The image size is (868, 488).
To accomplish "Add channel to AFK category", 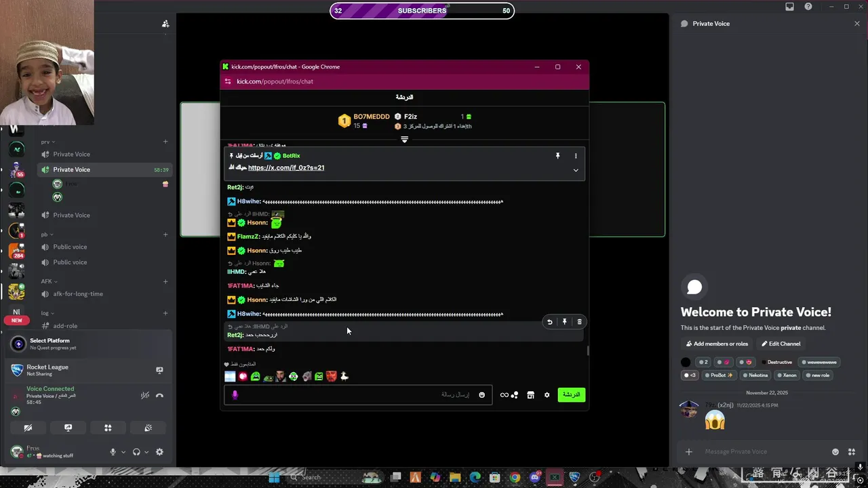I will point(165,281).
